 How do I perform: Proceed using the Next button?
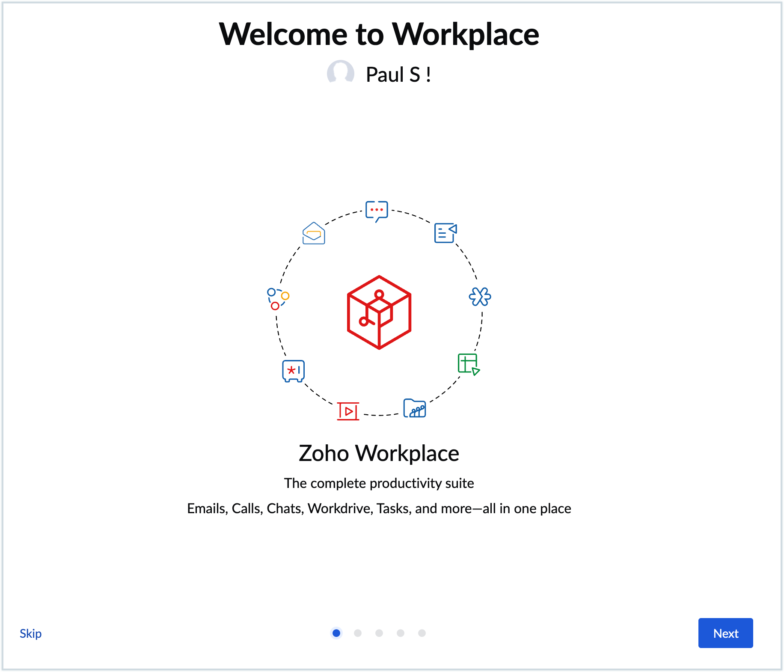[725, 633]
